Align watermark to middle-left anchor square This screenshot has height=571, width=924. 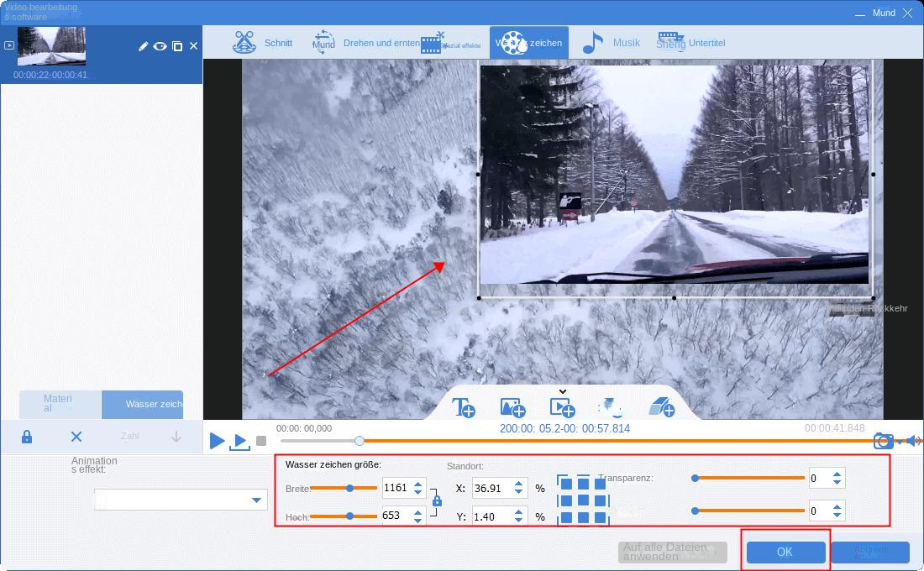coord(566,500)
